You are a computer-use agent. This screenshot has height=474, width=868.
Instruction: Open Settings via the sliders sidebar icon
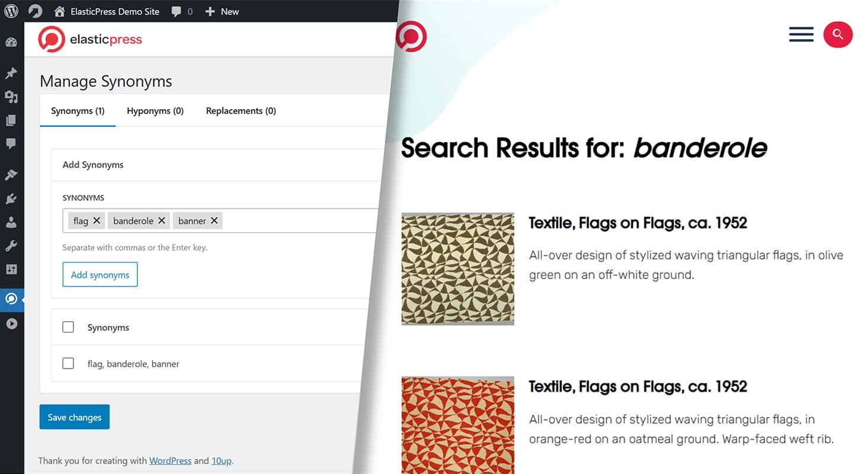click(x=11, y=270)
